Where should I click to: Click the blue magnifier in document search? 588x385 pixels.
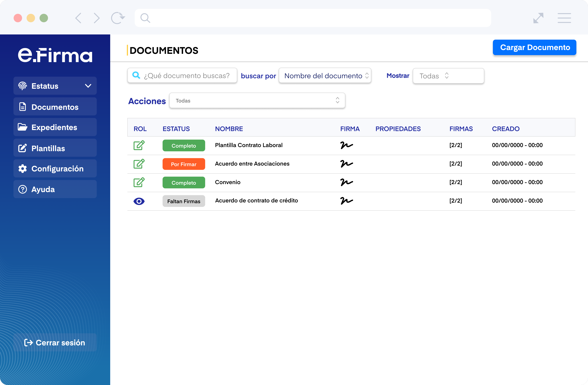pyautogui.click(x=136, y=75)
